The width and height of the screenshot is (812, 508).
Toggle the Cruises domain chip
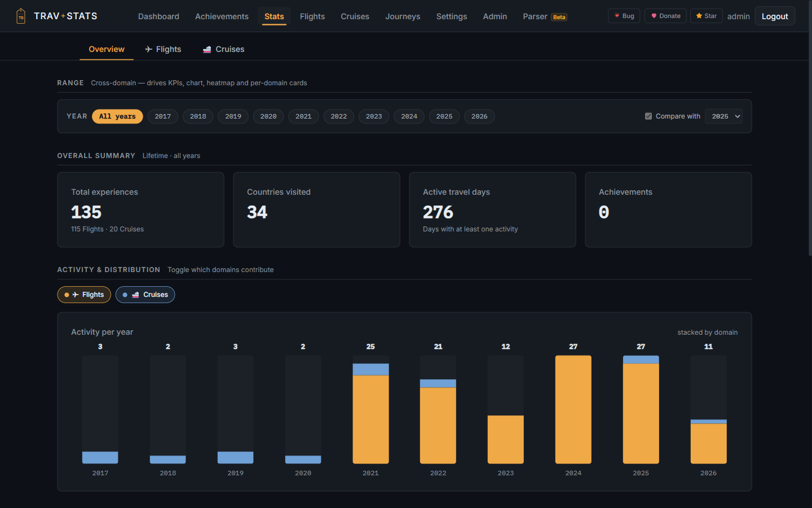click(x=145, y=295)
